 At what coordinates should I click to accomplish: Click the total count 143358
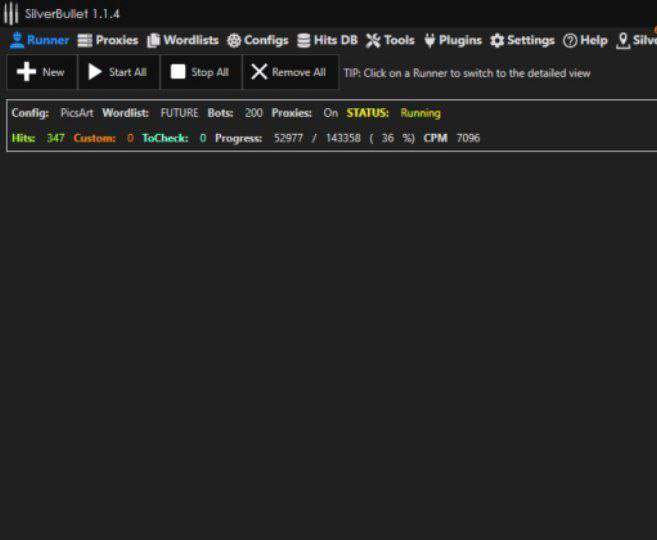[x=343, y=138]
